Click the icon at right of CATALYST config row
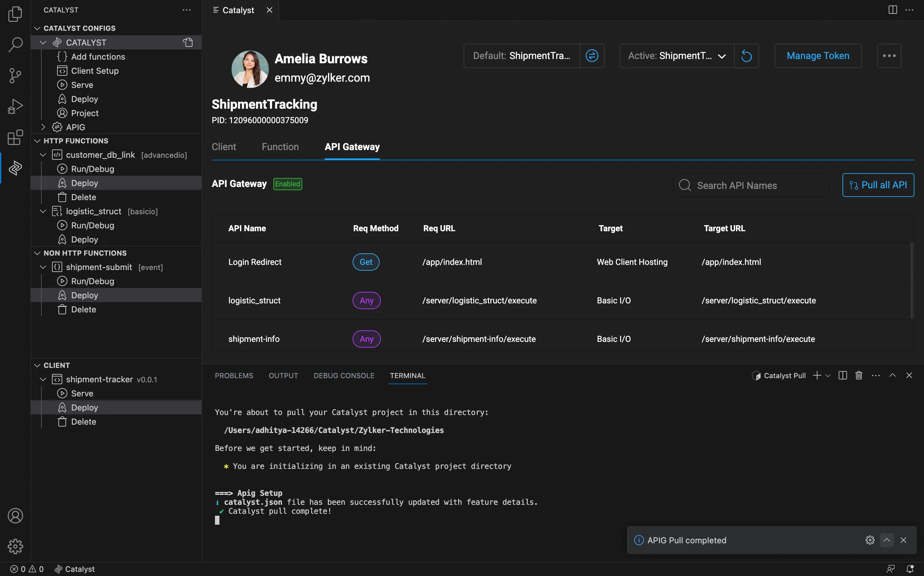 (188, 42)
